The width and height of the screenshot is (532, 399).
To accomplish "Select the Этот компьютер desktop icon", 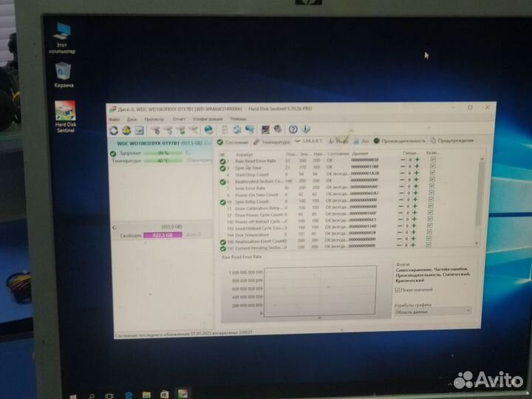I will [62, 38].
